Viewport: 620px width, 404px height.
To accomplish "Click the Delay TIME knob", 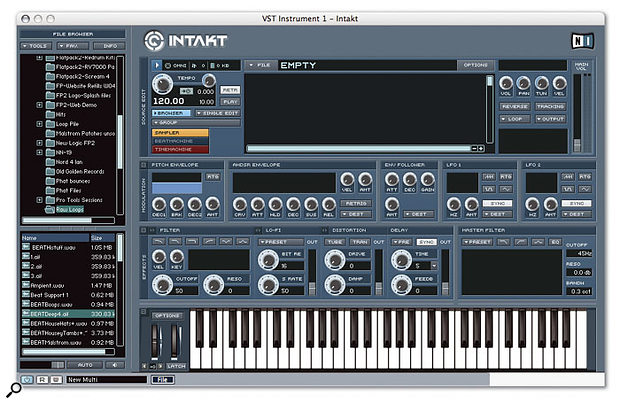I will pos(401,260).
